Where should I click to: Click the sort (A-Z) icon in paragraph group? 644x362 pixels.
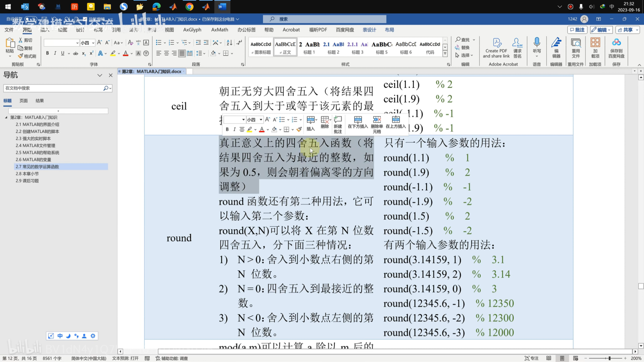(x=229, y=43)
